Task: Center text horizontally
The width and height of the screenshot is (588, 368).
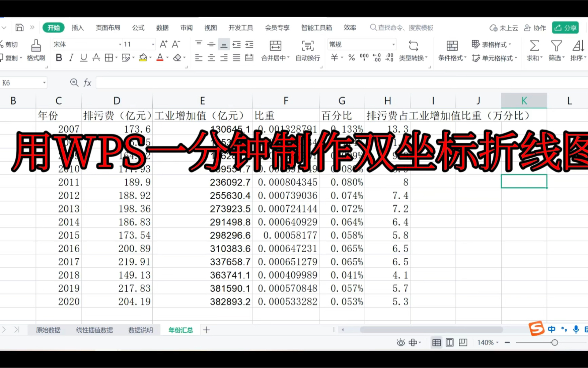Action: (211, 58)
